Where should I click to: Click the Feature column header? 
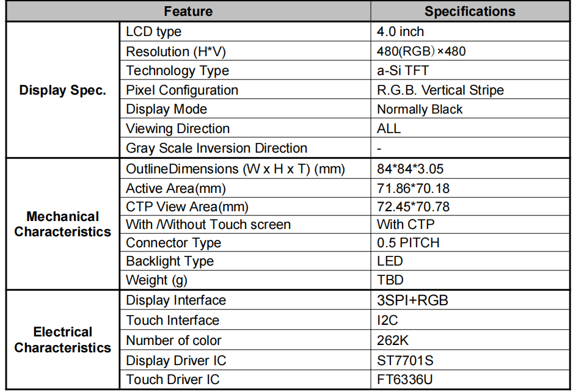click(188, 11)
